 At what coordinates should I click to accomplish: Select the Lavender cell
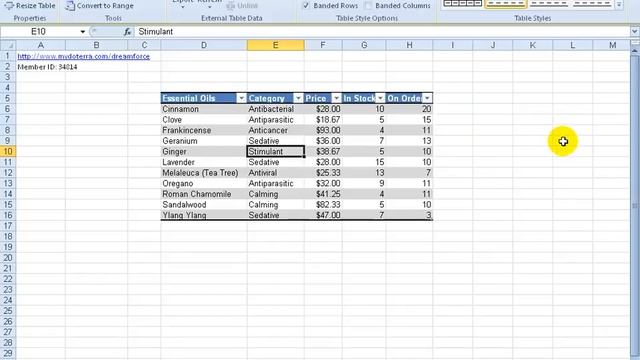pyautogui.click(x=204, y=162)
